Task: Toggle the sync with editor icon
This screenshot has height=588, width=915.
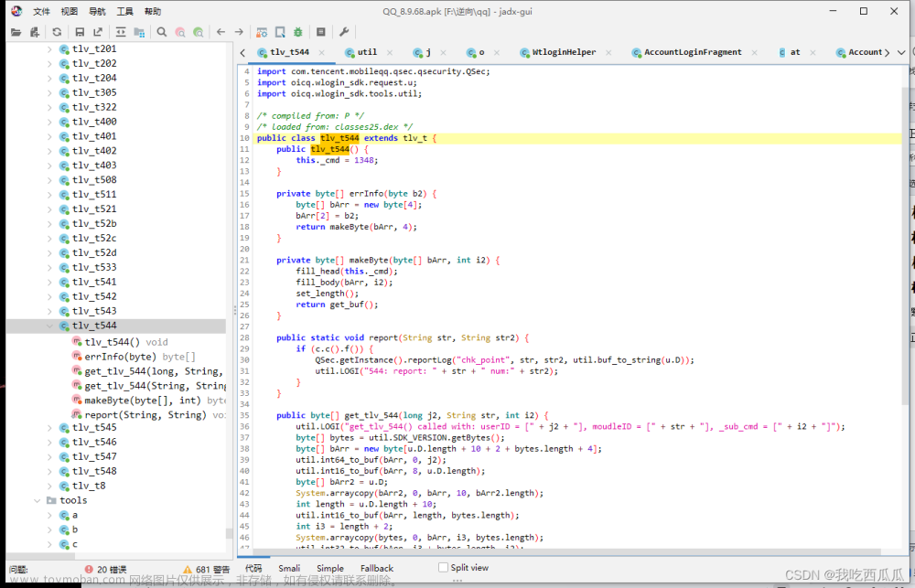Action: (x=121, y=32)
